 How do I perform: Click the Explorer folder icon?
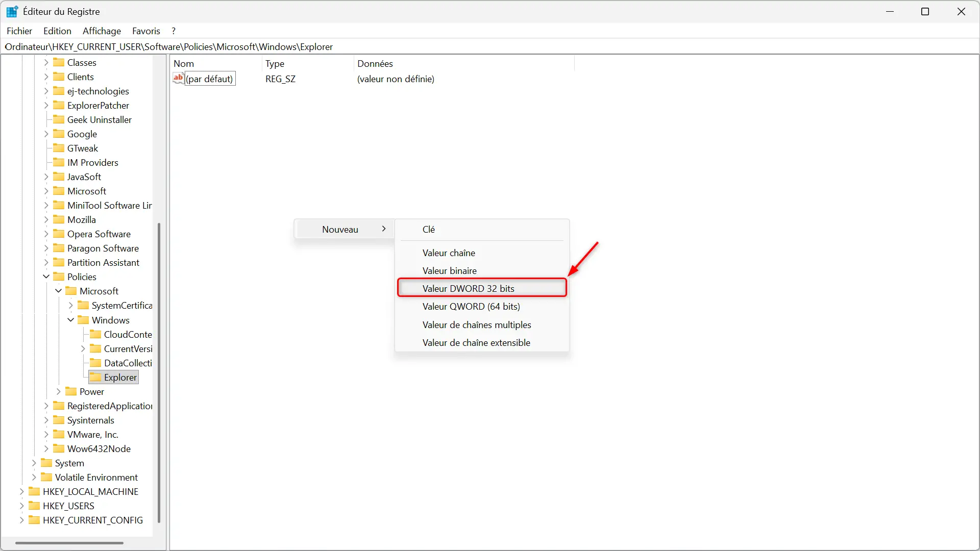pyautogui.click(x=95, y=377)
